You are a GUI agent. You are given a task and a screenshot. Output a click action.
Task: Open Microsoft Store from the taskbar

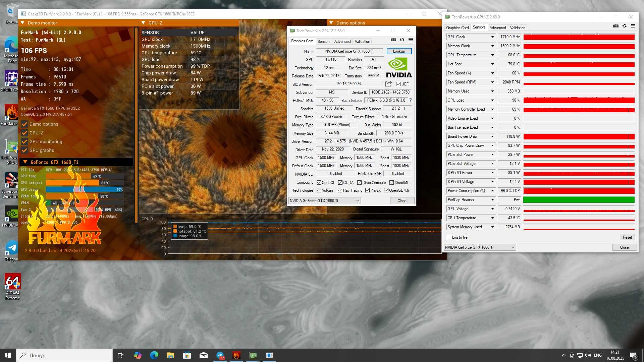tap(187, 355)
